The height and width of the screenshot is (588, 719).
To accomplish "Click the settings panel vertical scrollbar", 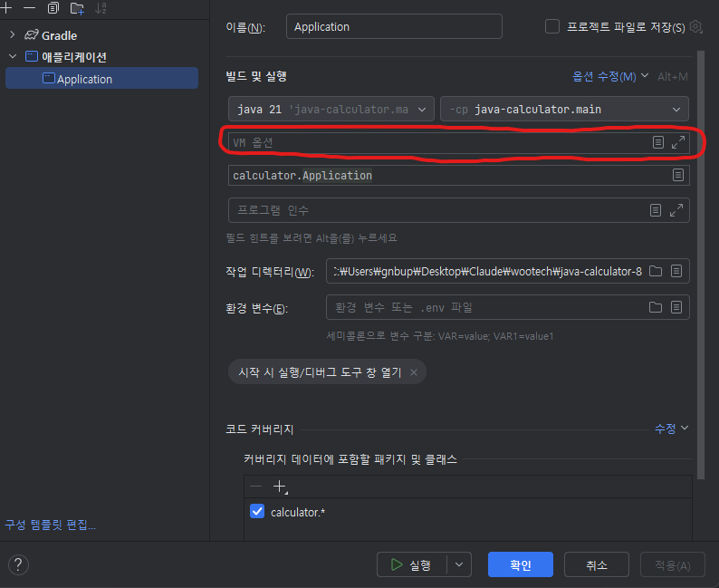I will point(701,265).
